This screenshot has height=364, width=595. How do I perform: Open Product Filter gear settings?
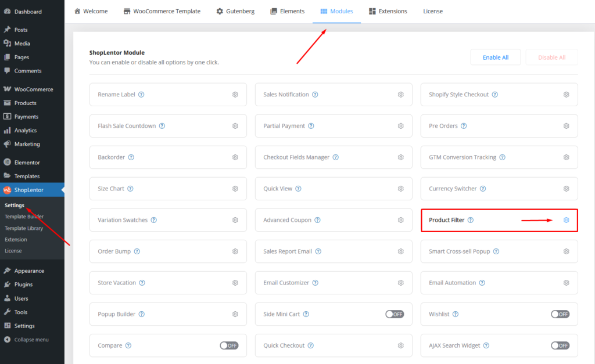[x=566, y=220]
